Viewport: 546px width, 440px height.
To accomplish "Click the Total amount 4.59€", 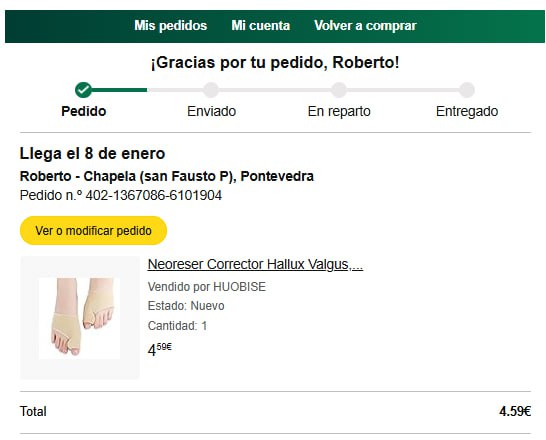I will [515, 411].
